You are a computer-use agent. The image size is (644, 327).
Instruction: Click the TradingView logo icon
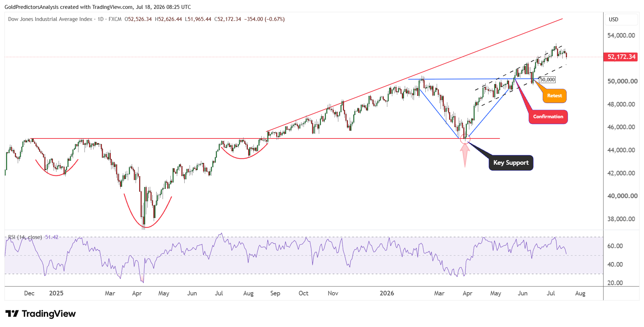click(12, 314)
